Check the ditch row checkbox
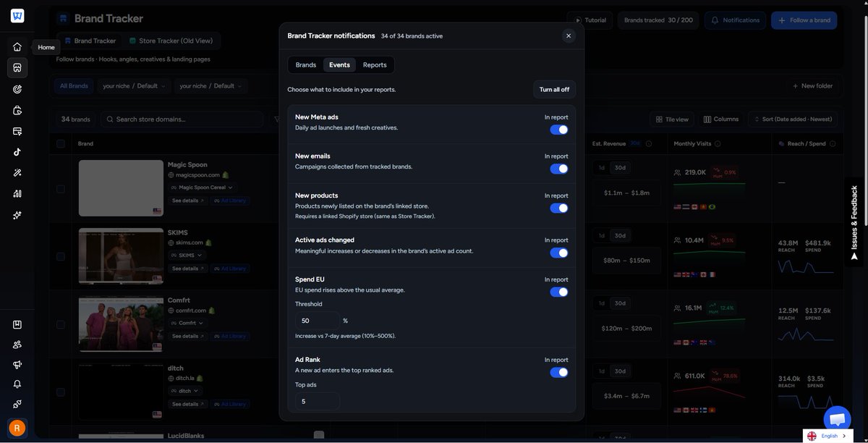This screenshot has height=443, width=868. coord(61,392)
